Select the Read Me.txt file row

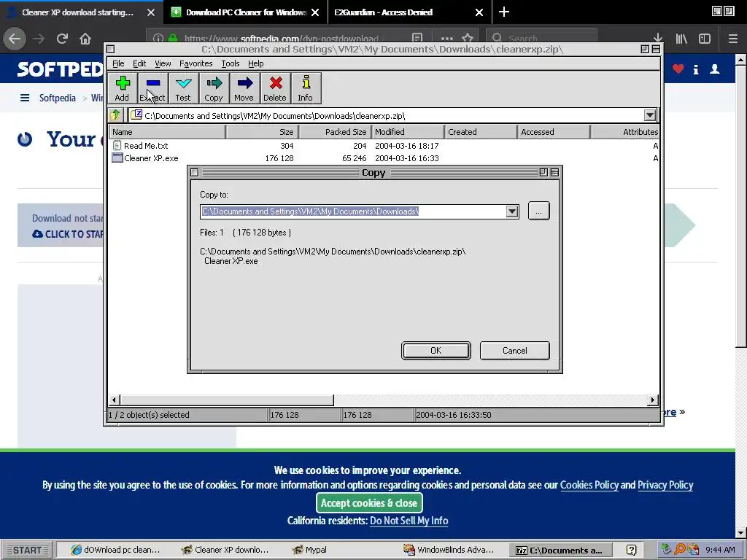(384, 146)
